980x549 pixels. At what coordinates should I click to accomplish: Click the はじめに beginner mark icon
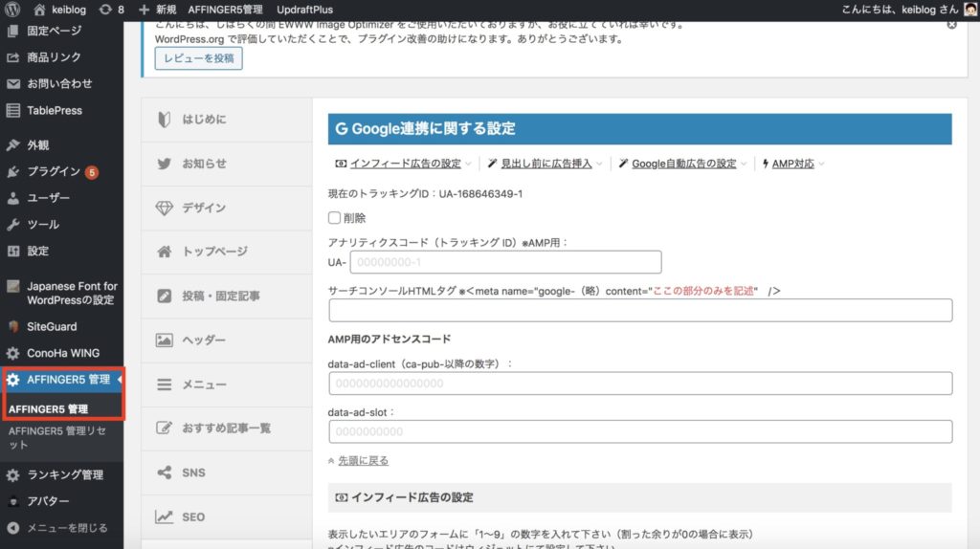click(165, 120)
